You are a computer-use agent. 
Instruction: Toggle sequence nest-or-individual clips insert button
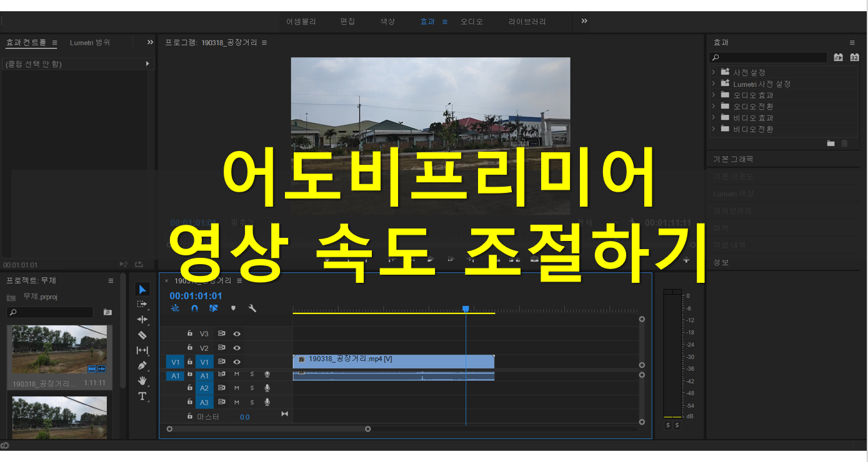pos(175,308)
